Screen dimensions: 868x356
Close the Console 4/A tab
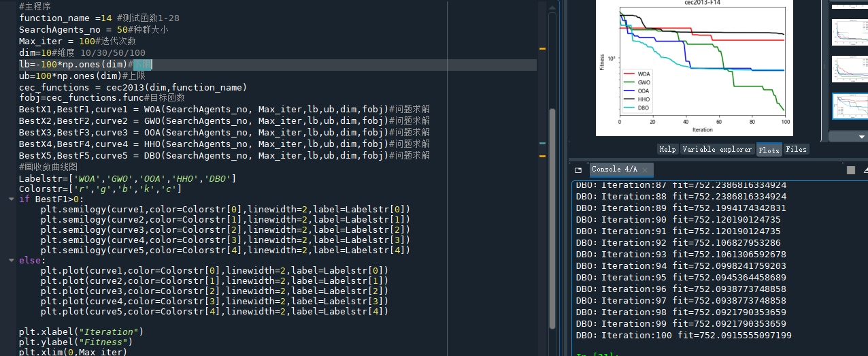(645, 169)
